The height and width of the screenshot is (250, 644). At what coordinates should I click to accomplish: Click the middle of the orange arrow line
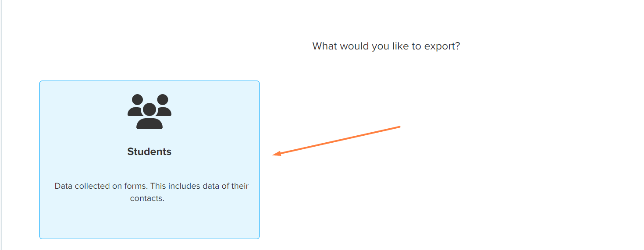pos(337,141)
